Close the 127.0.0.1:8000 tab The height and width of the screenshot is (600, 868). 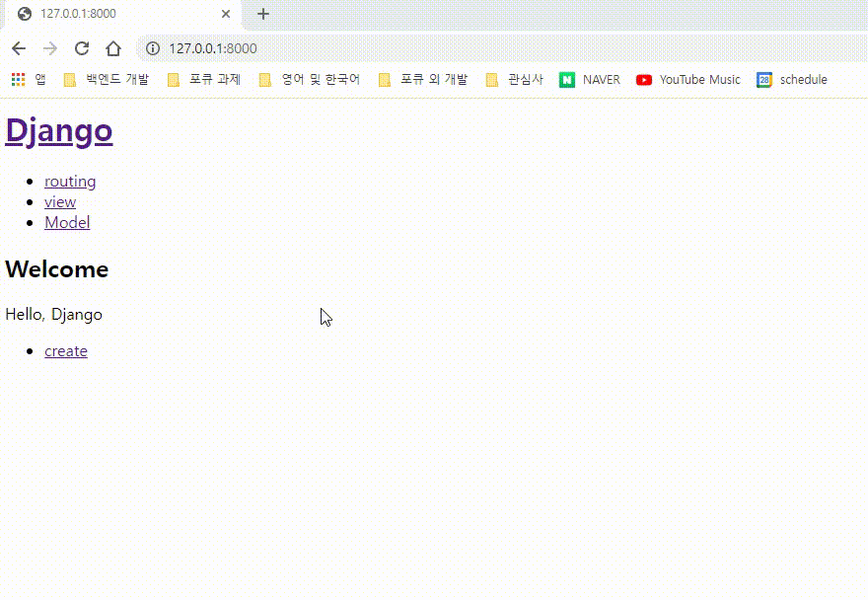[x=226, y=14]
